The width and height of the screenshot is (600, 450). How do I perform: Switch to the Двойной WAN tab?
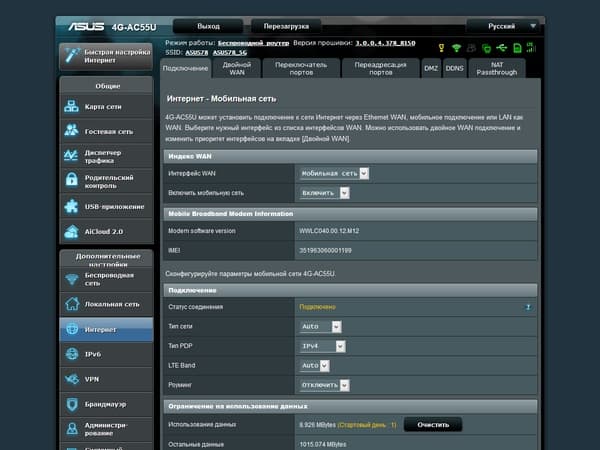(x=237, y=67)
